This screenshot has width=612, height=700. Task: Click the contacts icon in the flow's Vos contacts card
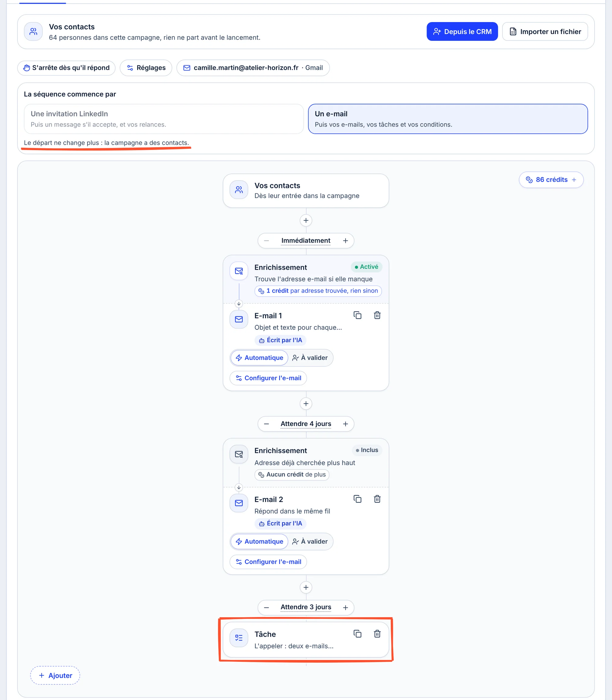pyautogui.click(x=239, y=189)
